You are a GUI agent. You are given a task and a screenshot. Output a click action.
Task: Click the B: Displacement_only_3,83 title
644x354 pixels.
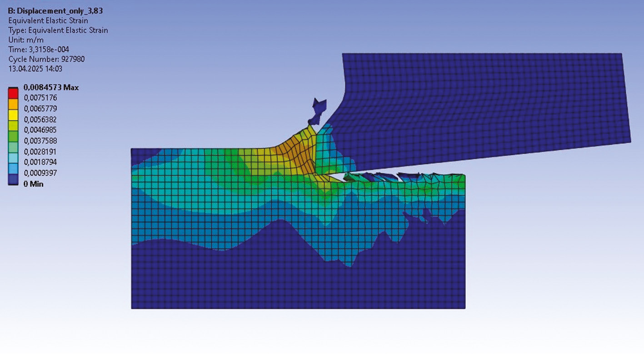pyautogui.click(x=55, y=11)
